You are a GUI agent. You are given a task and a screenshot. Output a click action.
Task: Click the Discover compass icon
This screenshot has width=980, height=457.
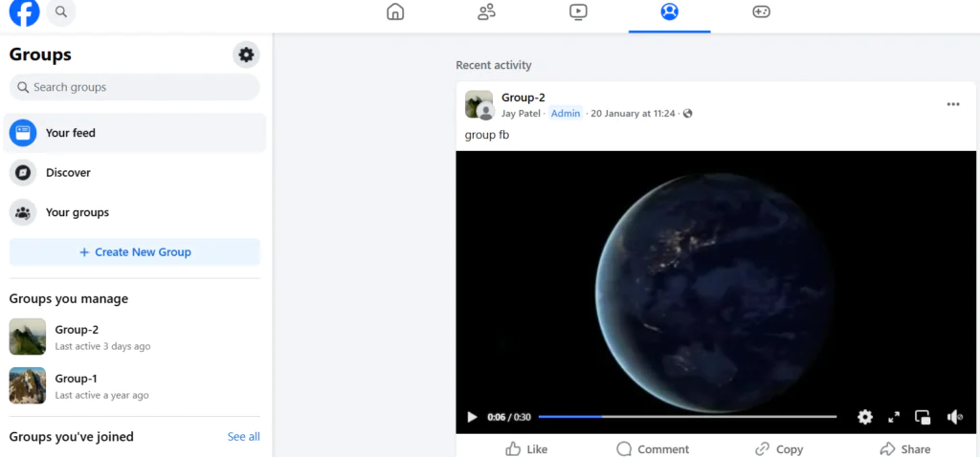click(23, 173)
